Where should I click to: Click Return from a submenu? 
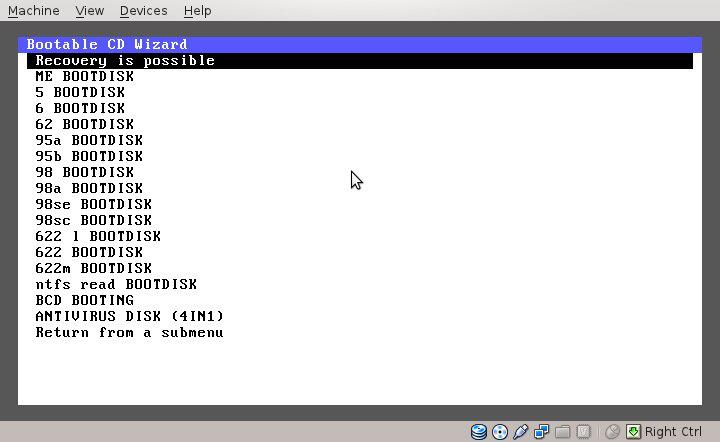[129, 332]
